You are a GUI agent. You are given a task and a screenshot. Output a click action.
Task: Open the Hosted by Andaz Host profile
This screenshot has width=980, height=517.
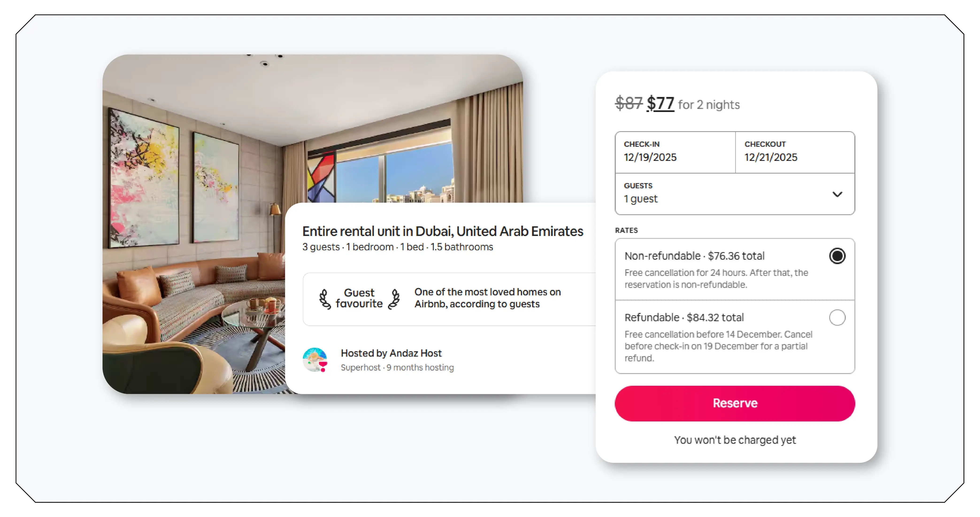391,353
